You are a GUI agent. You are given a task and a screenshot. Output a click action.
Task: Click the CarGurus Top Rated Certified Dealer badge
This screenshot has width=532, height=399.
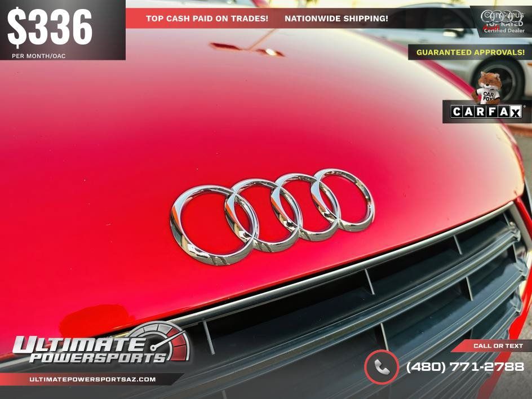pos(502,21)
